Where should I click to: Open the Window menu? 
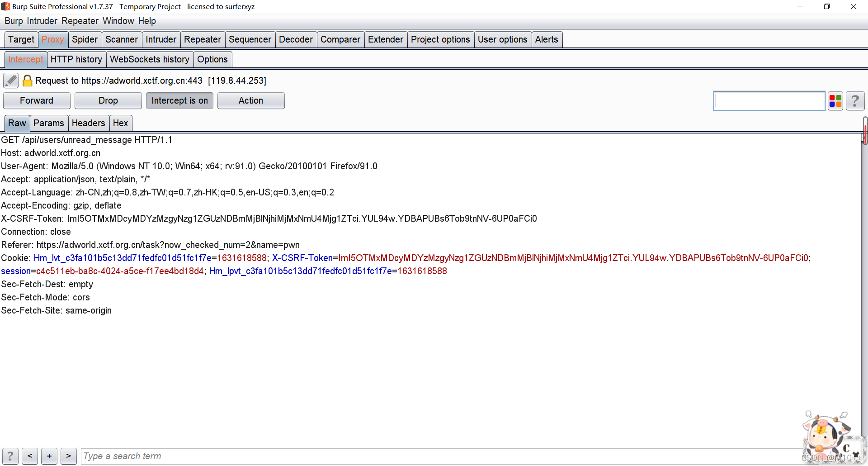click(x=118, y=21)
